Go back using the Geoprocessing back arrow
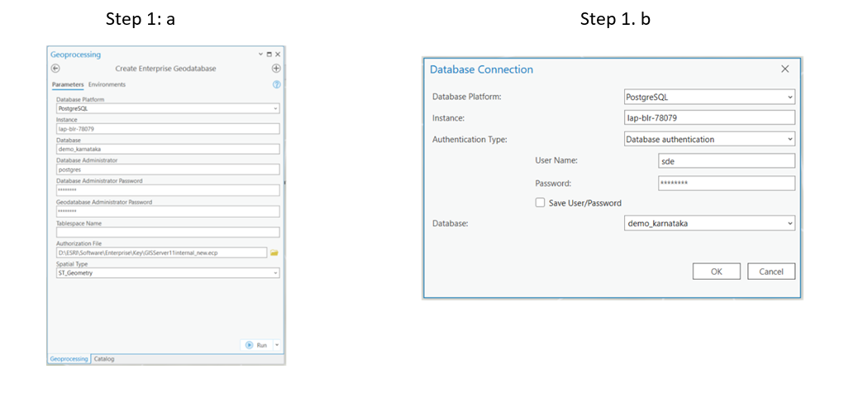The image size is (868, 398). [x=55, y=68]
